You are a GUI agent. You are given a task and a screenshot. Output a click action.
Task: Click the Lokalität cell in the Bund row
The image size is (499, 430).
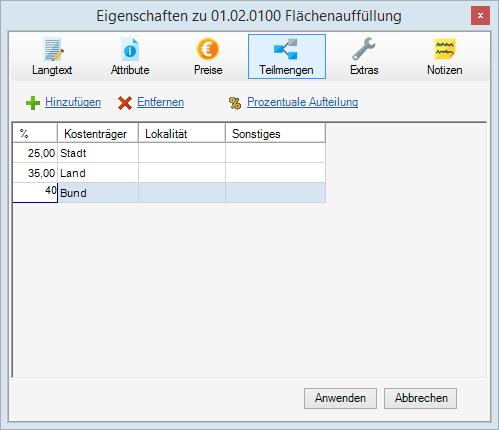tap(182, 193)
